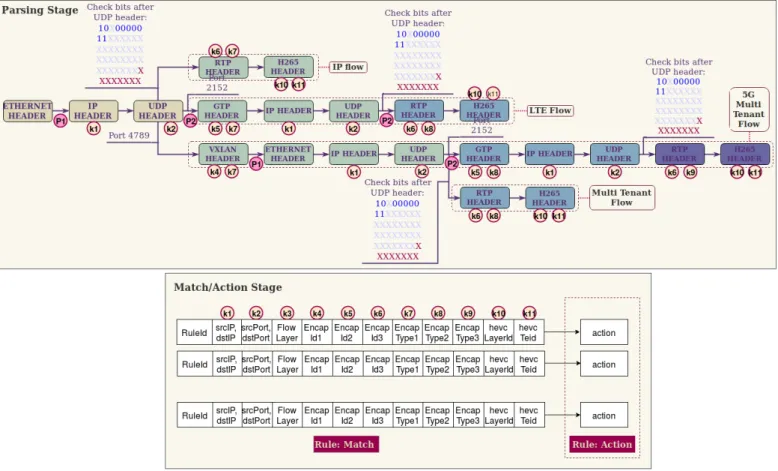Click the Multi Tenant Flow label box
Viewport: 778px width, 471px height.
[622, 198]
